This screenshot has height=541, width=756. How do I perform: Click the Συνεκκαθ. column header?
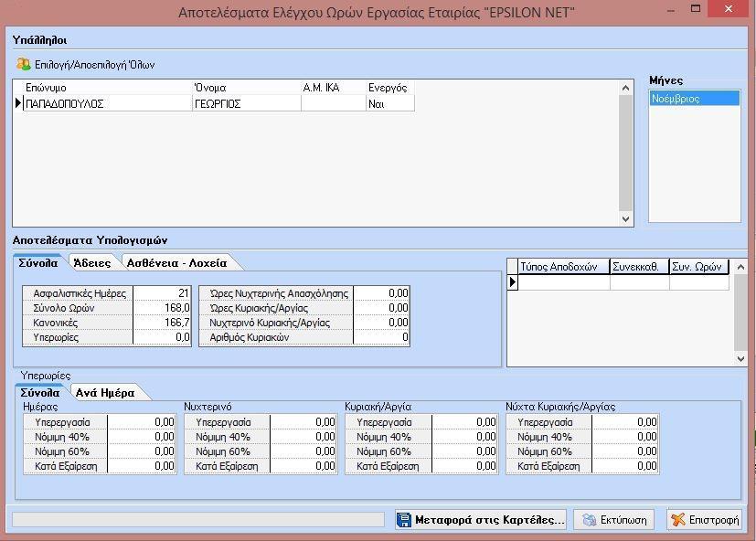tap(640, 267)
